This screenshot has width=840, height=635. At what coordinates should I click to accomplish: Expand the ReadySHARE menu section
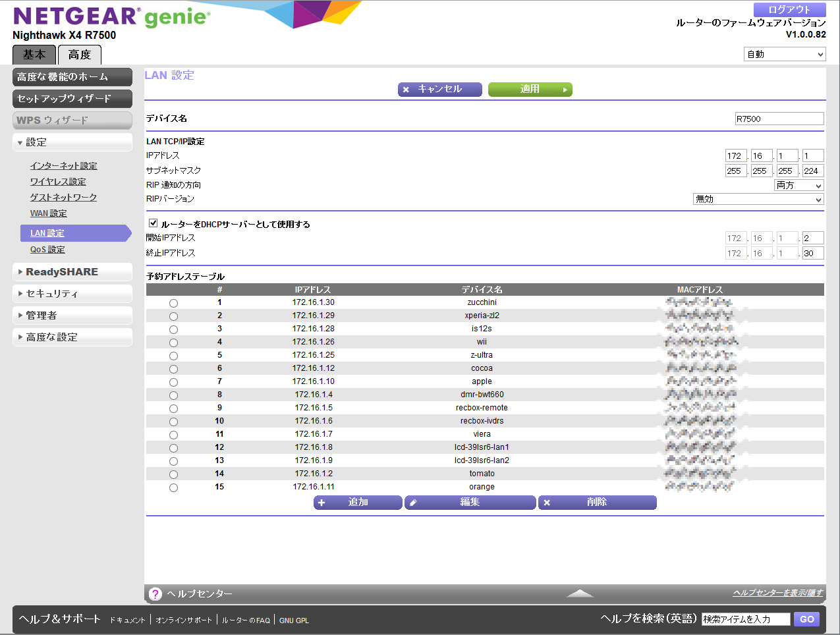(62, 272)
